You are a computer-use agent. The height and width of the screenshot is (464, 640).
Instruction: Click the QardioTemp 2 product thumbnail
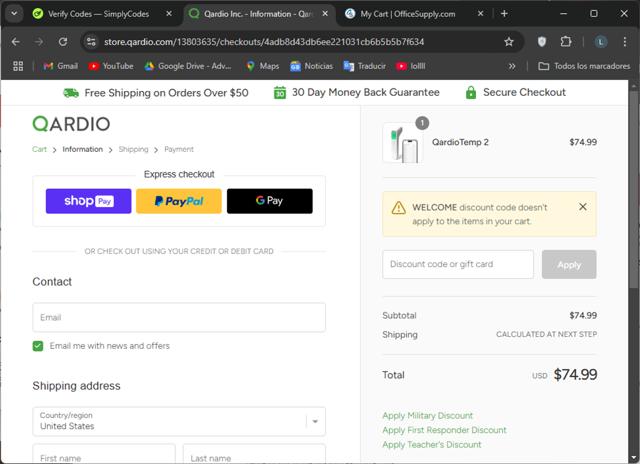(x=403, y=142)
